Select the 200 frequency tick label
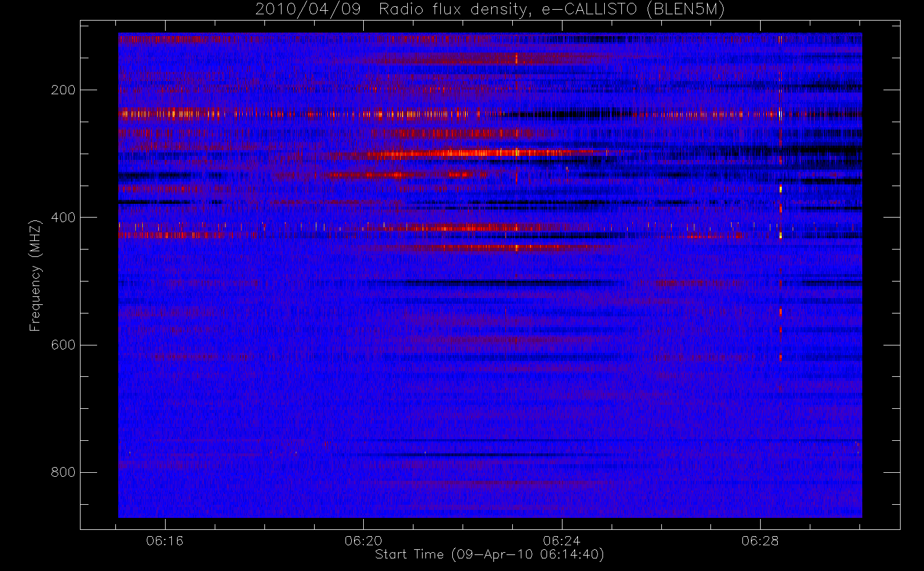Image resolution: width=924 pixels, height=571 pixels. (63, 90)
